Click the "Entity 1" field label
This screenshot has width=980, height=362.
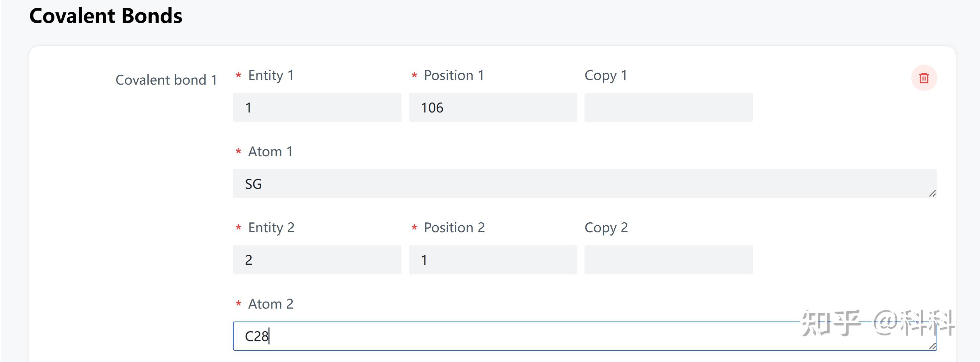pos(270,75)
